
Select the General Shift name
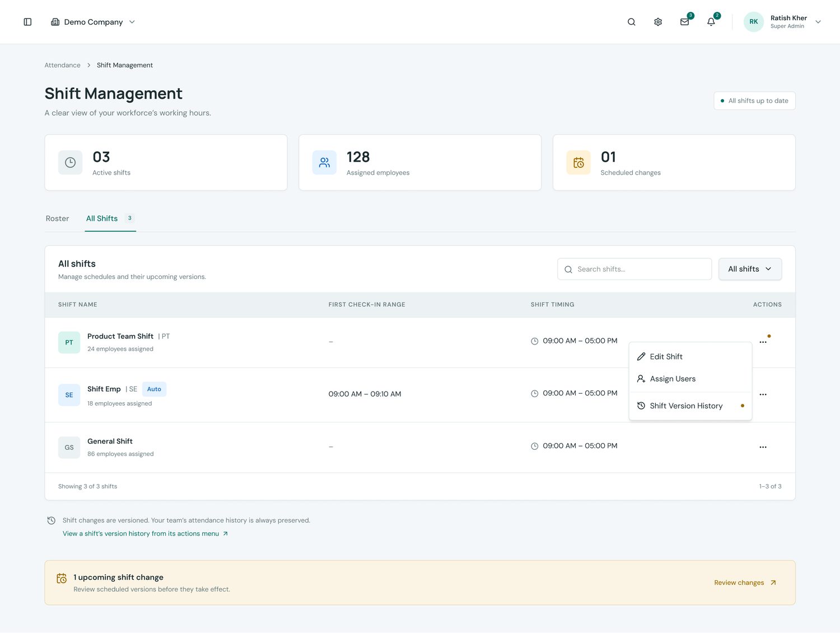click(110, 441)
